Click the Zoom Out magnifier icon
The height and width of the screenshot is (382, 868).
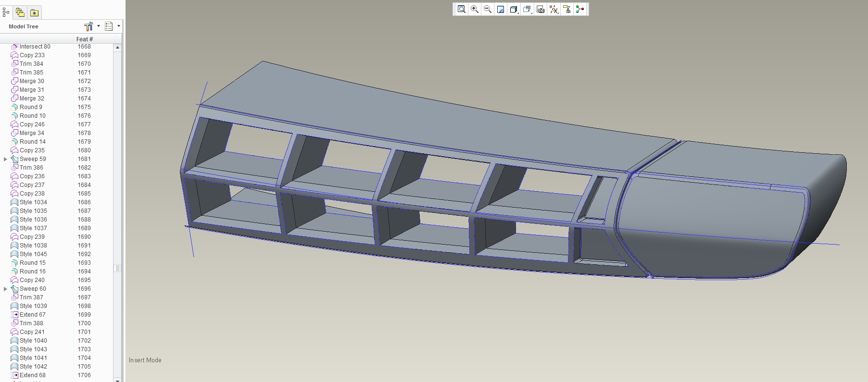coord(488,9)
